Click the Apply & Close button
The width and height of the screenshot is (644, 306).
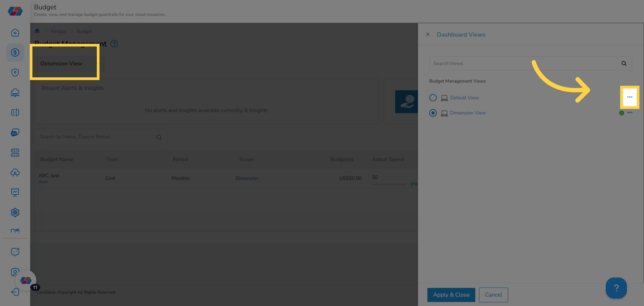[x=451, y=295]
